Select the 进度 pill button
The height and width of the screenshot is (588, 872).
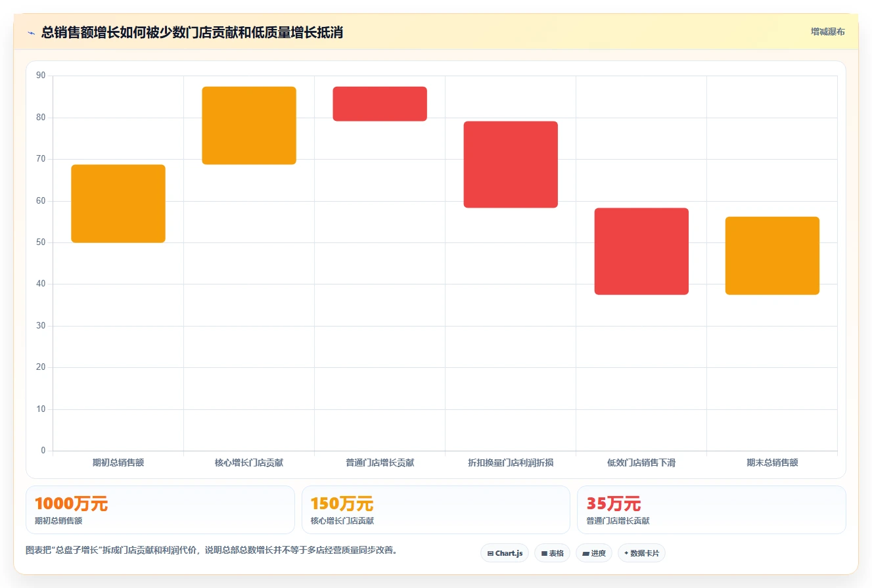[x=593, y=553]
